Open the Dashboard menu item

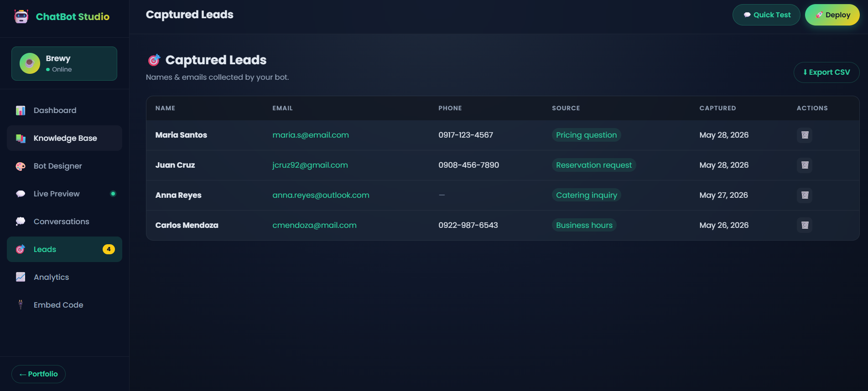(x=64, y=110)
